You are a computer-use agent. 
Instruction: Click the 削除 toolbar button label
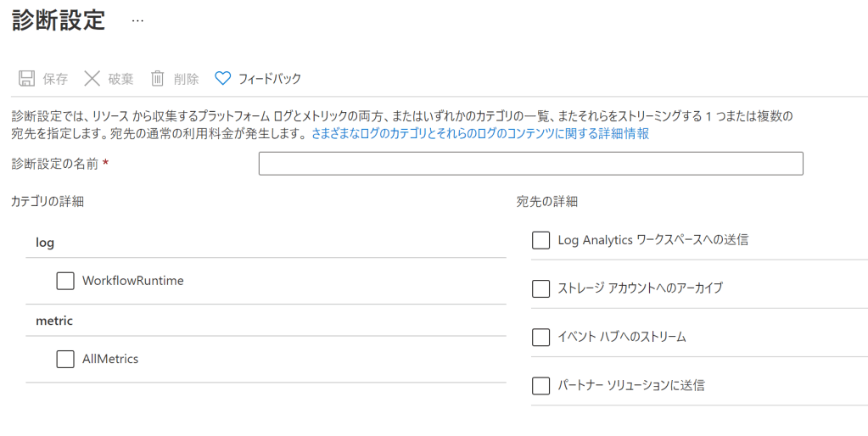coord(186,79)
